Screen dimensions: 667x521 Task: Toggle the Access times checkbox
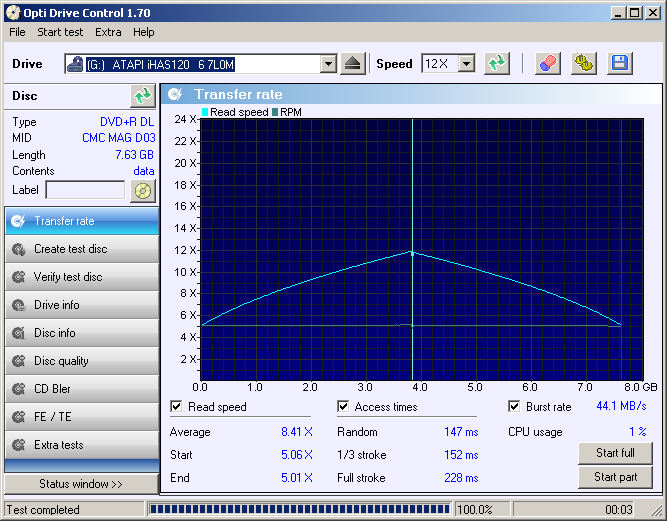point(343,406)
